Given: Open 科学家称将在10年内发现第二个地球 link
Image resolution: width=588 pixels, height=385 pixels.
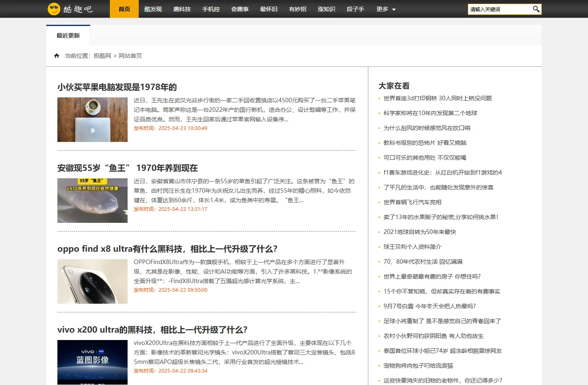Looking at the screenshot, I should point(430,113).
